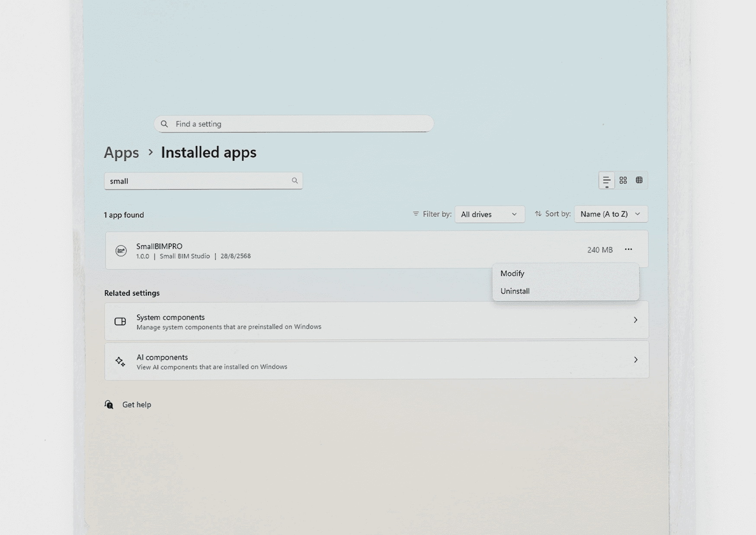Click the Get help headset icon
This screenshot has width=756, height=535.
109,404
